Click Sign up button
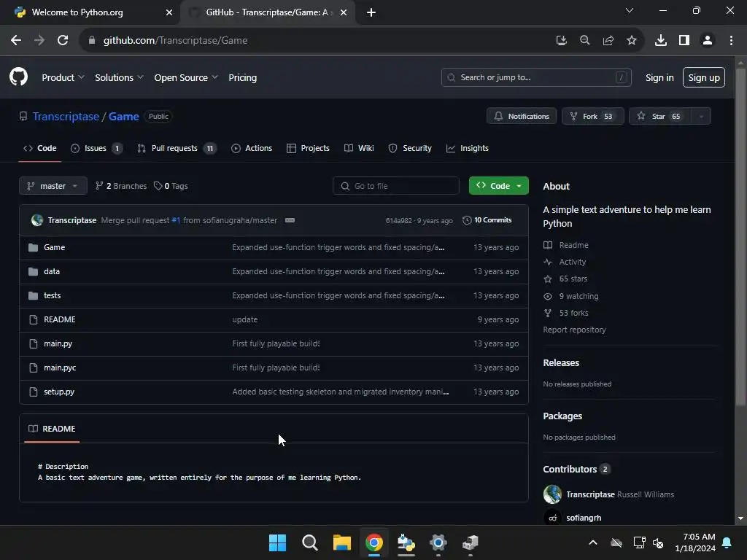This screenshot has height=560, width=747. pyautogui.click(x=704, y=77)
